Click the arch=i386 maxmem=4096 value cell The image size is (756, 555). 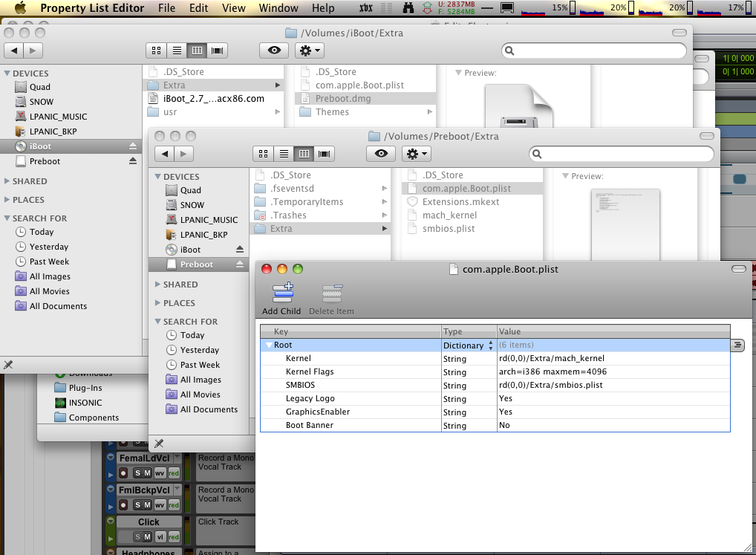coord(613,371)
